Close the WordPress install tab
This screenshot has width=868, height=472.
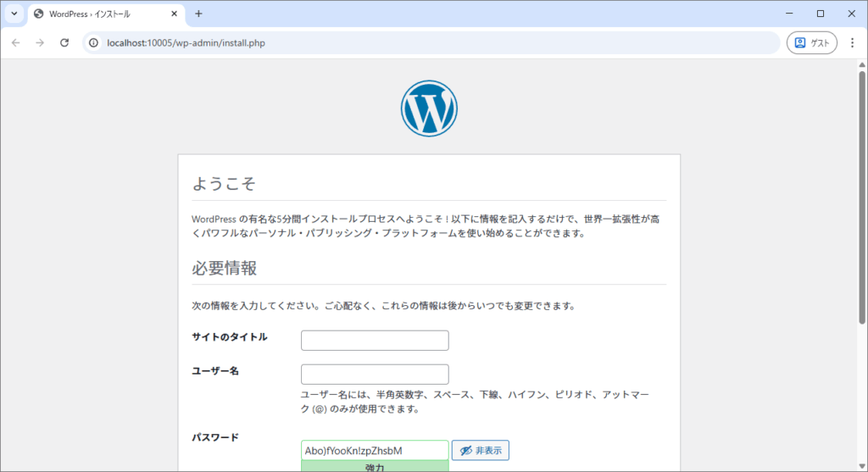(174, 14)
